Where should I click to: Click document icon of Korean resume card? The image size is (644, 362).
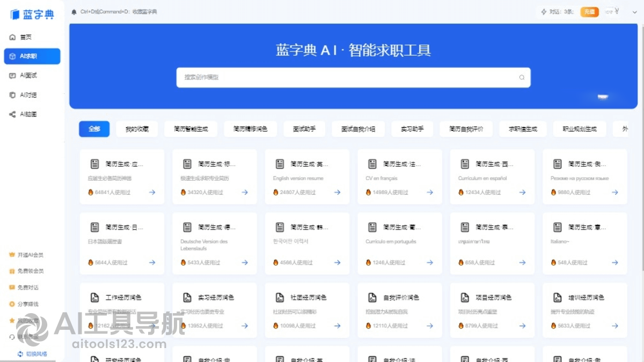pyautogui.click(x=280, y=227)
